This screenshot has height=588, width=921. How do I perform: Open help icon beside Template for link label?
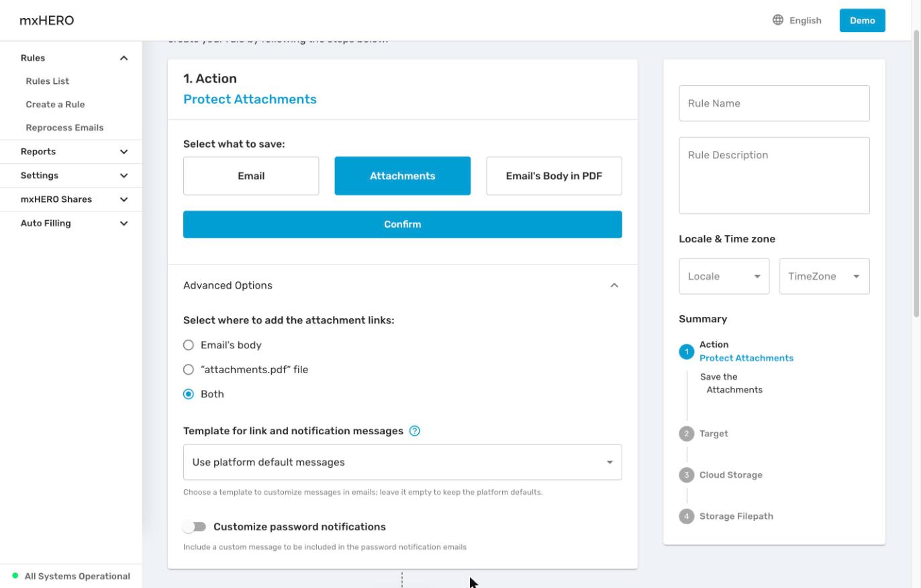(x=415, y=431)
